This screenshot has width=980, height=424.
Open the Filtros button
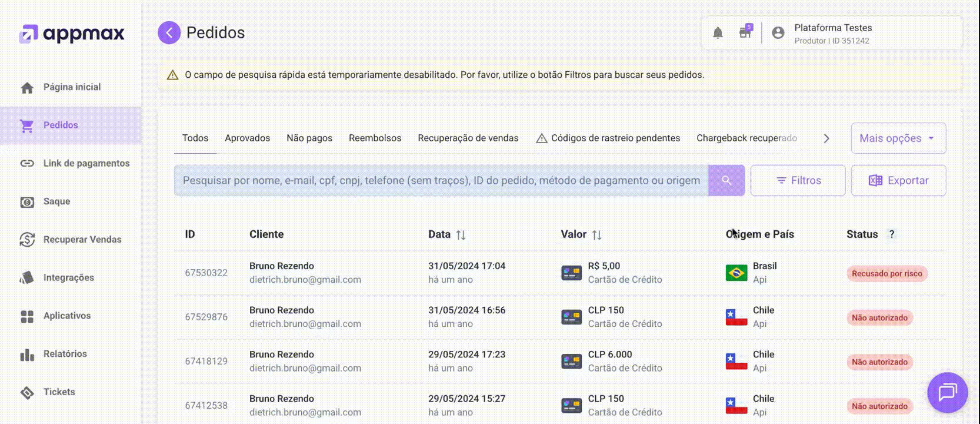(x=798, y=181)
